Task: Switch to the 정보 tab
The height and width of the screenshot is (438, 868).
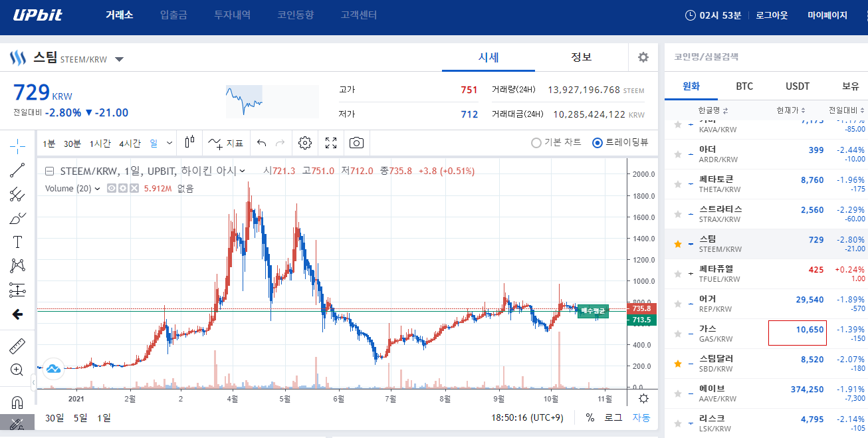Action: [582, 57]
